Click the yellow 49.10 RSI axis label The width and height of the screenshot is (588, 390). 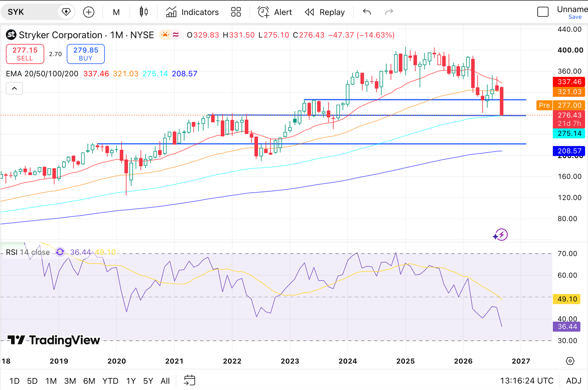click(567, 299)
